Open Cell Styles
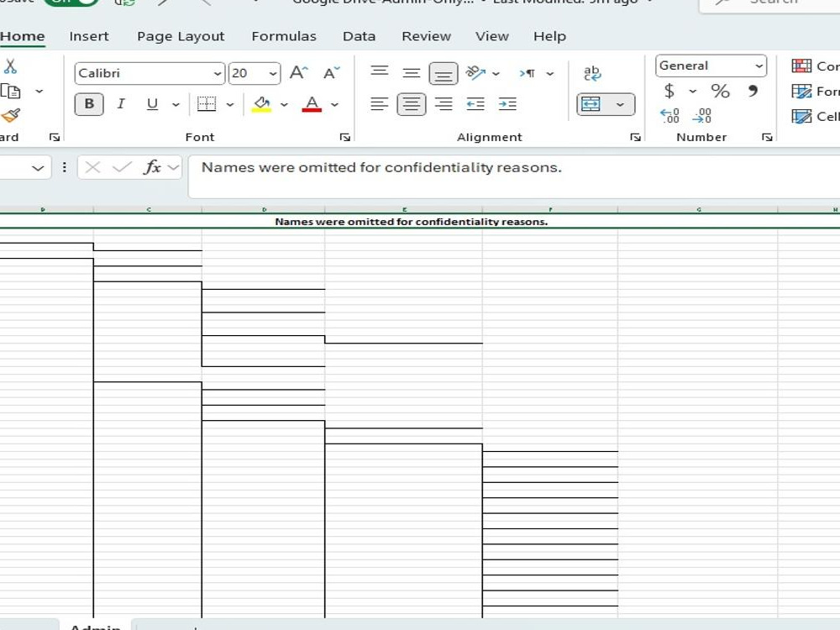Screen dimensions: 840x630 click(x=815, y=116)
